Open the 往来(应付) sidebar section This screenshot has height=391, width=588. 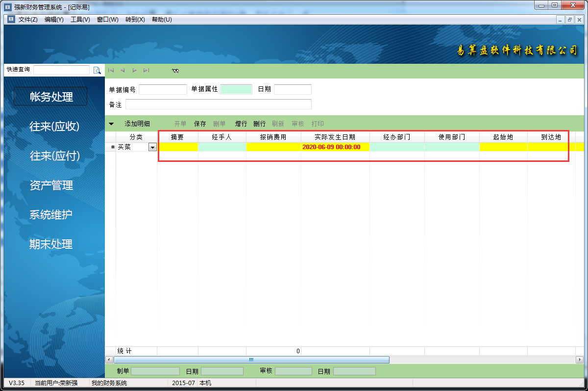[54, 156]
